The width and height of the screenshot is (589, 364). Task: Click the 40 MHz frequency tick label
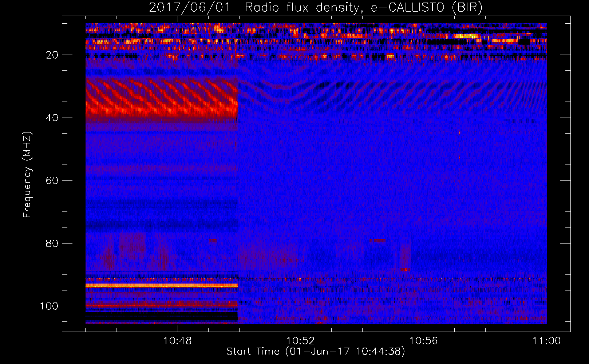[52, 118]
